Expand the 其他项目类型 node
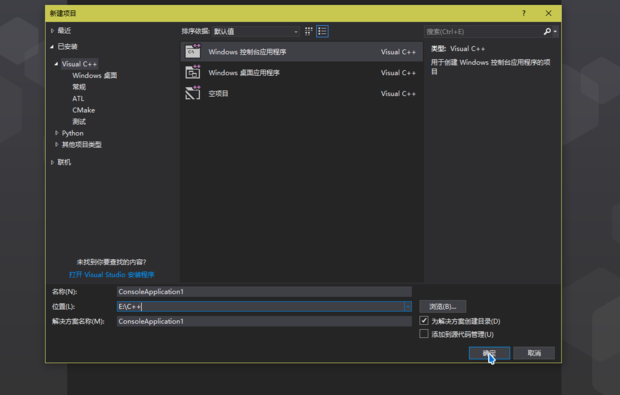This screenshot has height=395, width=620. point(57,144)
